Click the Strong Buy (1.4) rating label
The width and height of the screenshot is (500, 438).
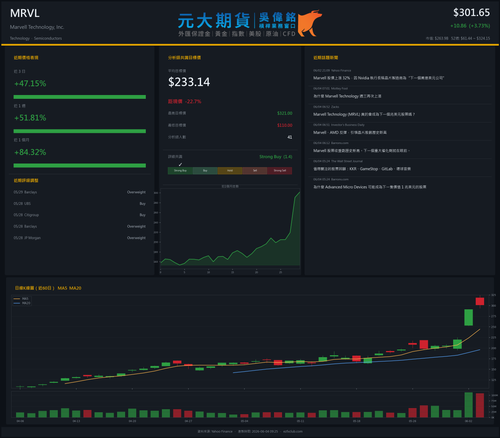pos(276,157)
